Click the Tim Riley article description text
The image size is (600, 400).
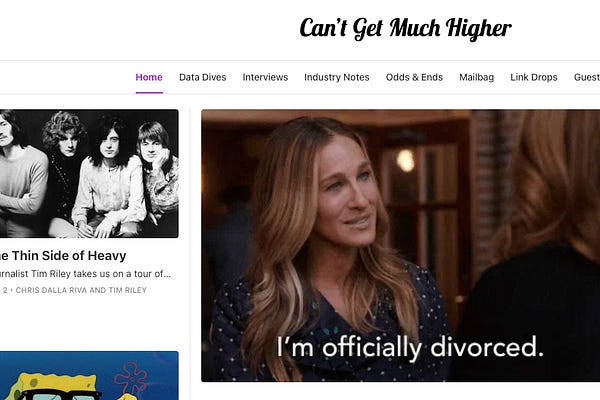[x=85, y=274]
